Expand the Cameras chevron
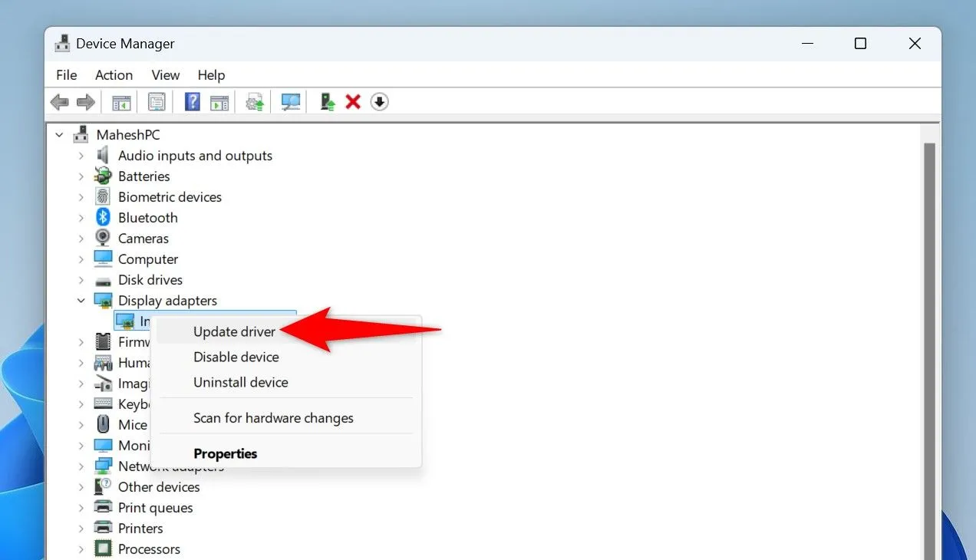 click(x=81, y=239)
